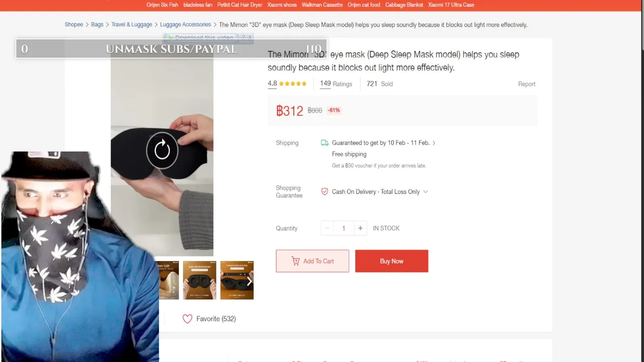
Task: Click the next arrow on thumbnail carousel
Action: click(x=249, y=281)
